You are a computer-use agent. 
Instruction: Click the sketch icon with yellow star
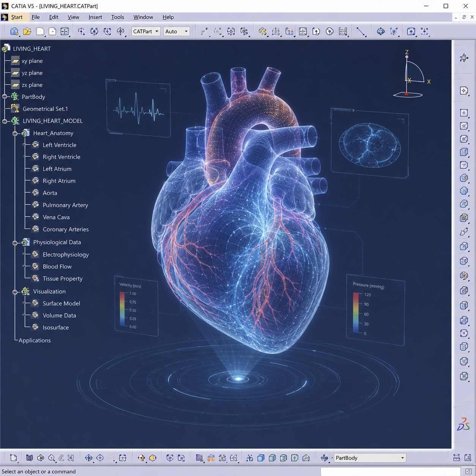pyautogui.click(x=464, y=91)
